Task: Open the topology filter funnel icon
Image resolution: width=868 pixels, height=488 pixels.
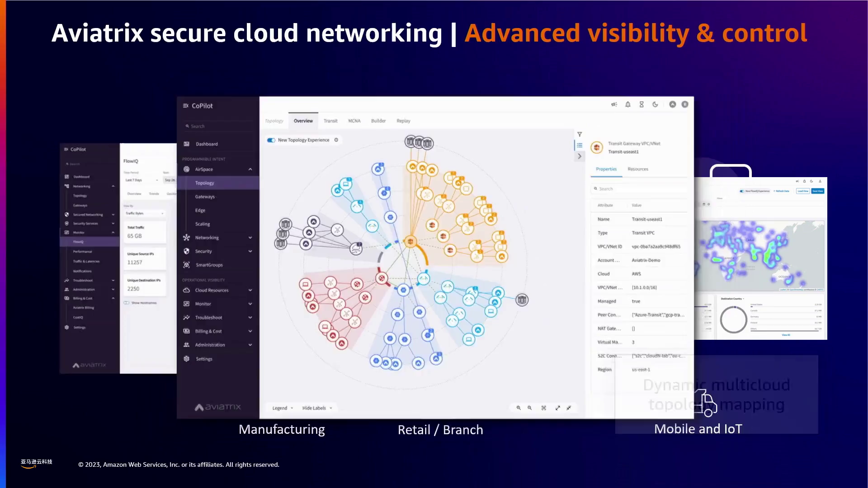Action: click(580, 134)
